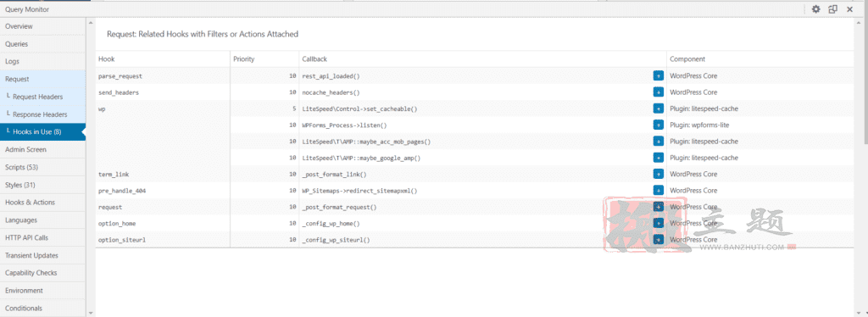Expand redirect_sitemapxml() toggle button
868x317 pixels.
[x=658, y=191]
